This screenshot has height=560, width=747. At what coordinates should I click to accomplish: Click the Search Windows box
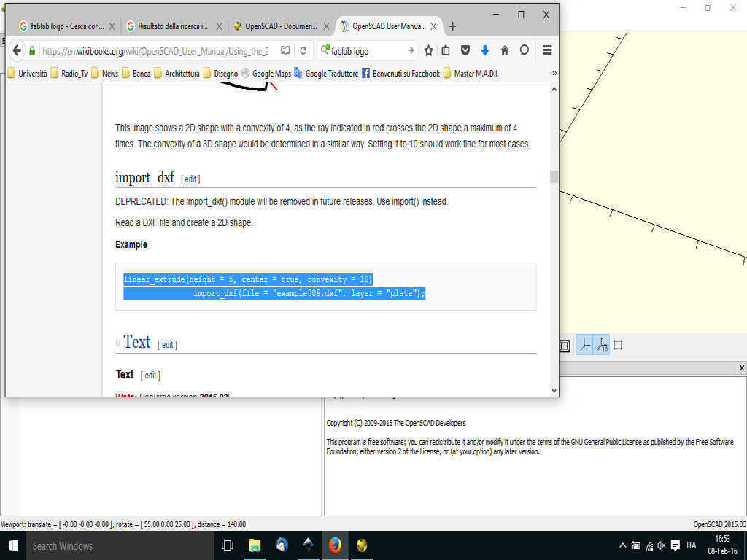pos(120,545)
